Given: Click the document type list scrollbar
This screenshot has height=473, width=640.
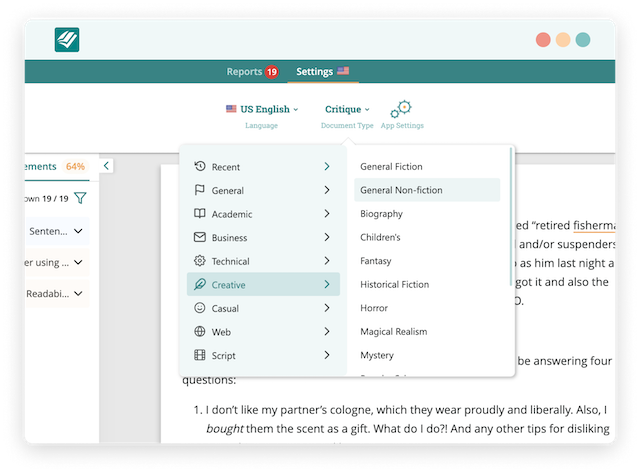Looking at the screenshot, I should point(511,216).
